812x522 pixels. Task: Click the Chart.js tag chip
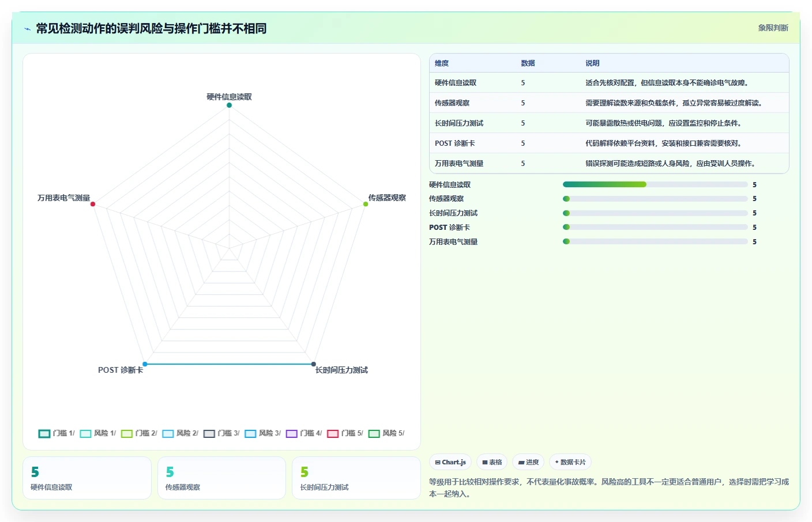click(450, 462)
